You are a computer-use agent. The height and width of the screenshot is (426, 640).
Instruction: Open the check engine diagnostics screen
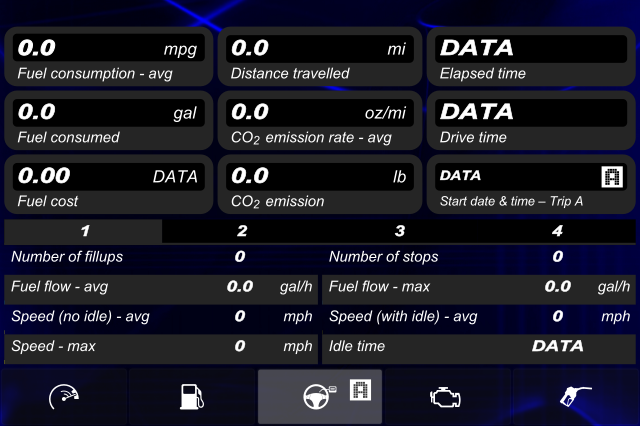pos(448,397)
